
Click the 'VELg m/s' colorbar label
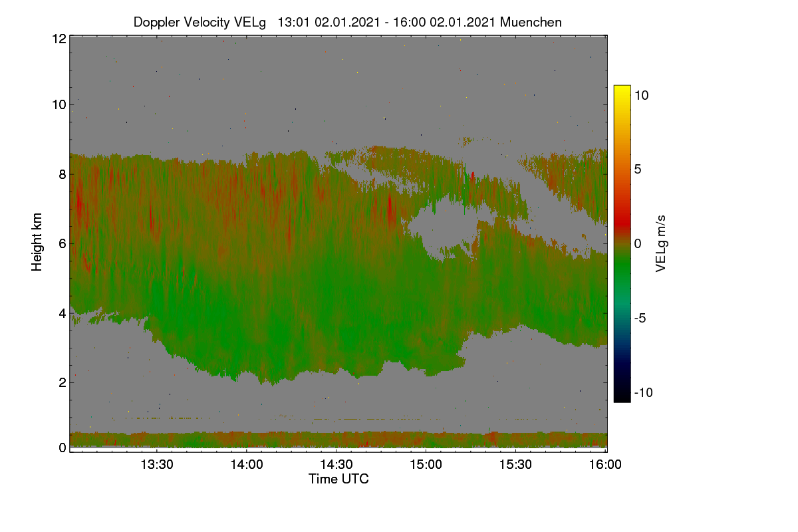[661, 242]
